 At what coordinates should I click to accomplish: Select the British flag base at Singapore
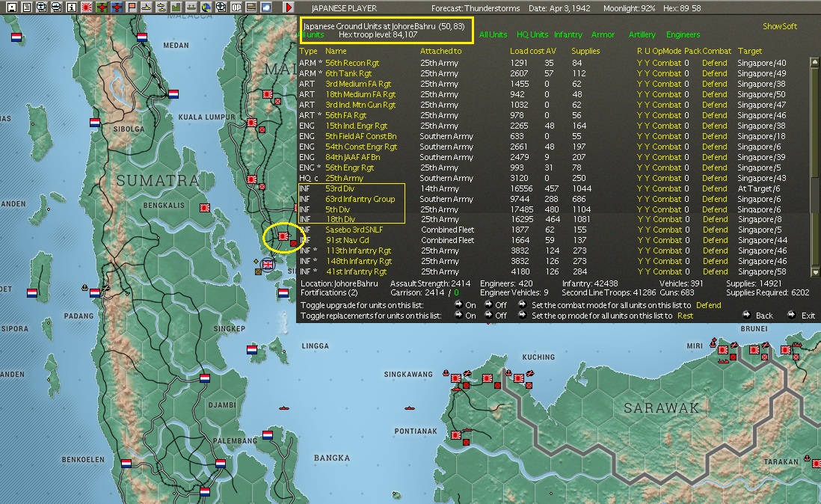tap(268, 264)
